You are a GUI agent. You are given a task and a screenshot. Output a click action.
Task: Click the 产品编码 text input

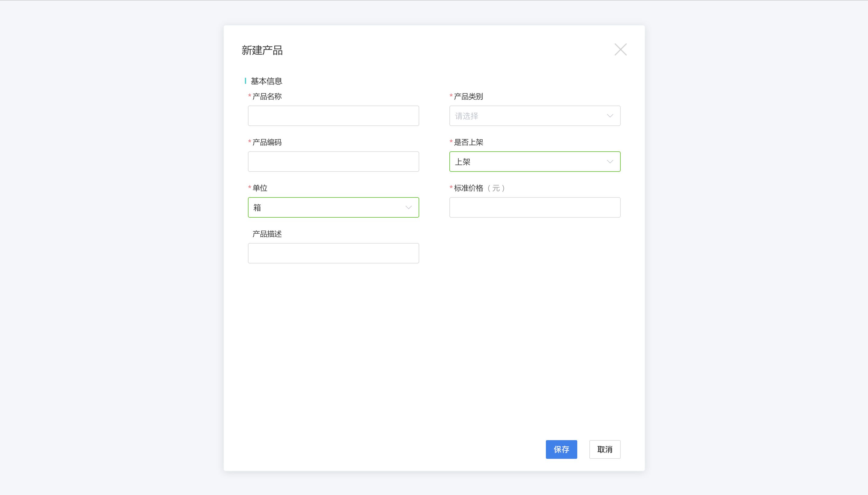click(x=333, y=161)
